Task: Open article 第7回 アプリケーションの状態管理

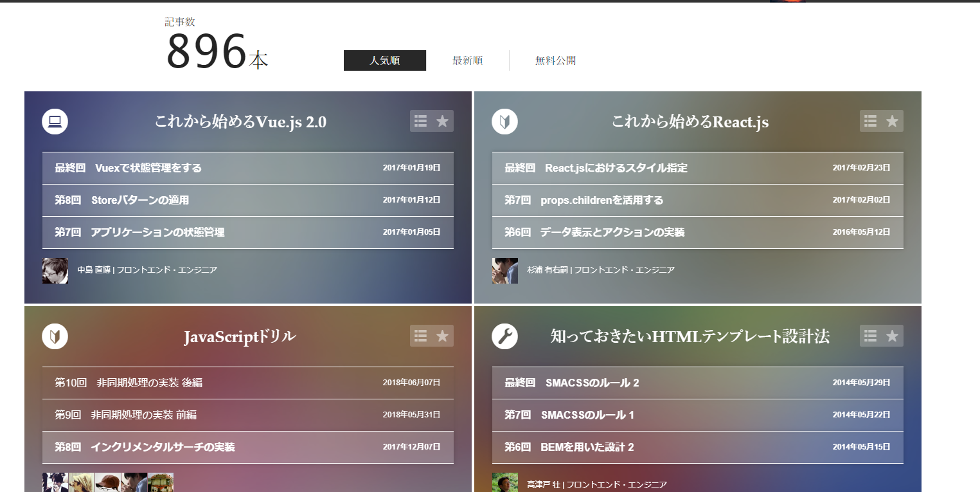Action: point(248,232)
